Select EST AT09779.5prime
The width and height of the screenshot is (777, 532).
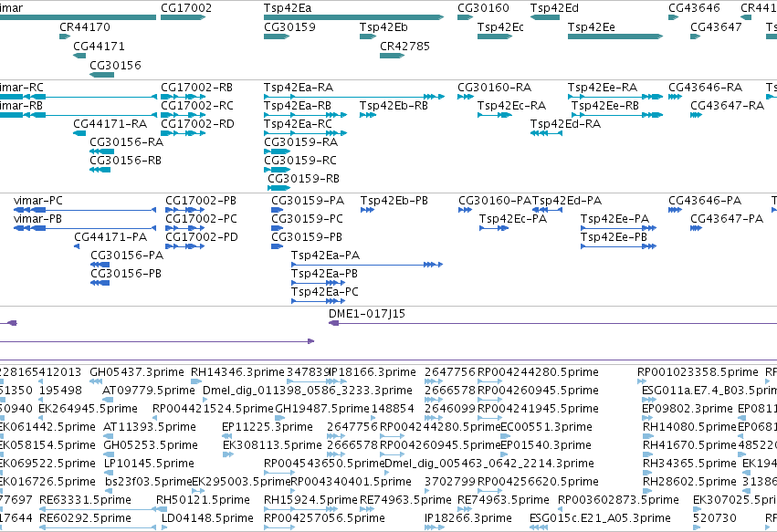[x=149, y=391]
